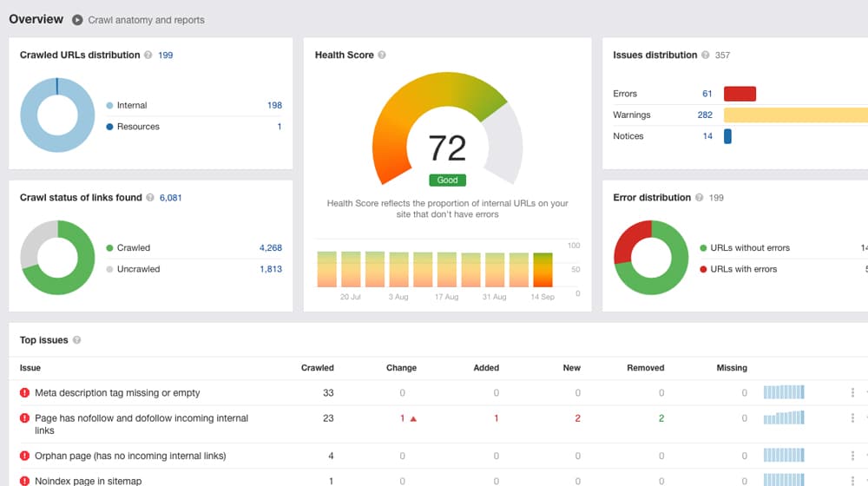
Task: Click the red change indicator 1 with arrow
Action: click(x=408, y=418)
